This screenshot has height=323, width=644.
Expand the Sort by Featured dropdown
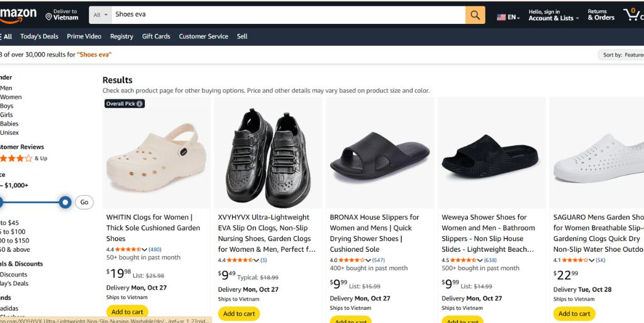pos(622,55)
